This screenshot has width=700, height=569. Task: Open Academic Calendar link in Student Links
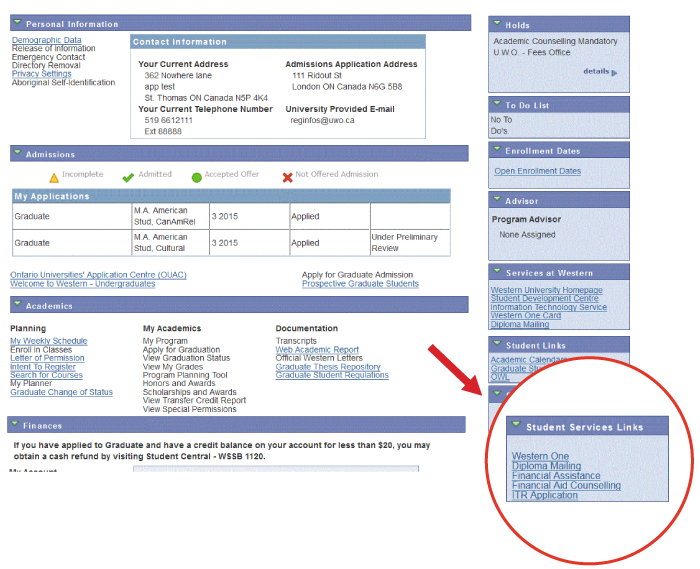pos(529,360)
